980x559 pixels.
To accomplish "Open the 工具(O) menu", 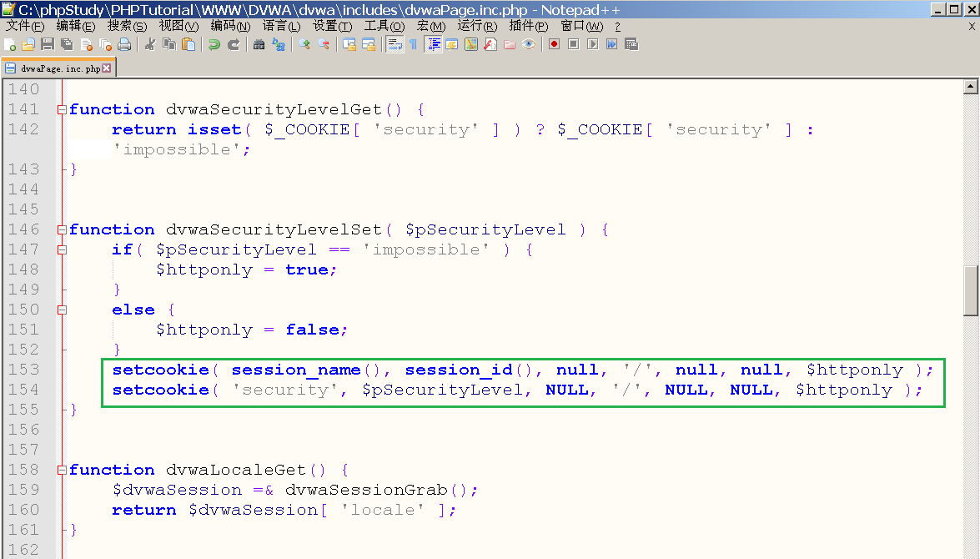I will 384,26.
